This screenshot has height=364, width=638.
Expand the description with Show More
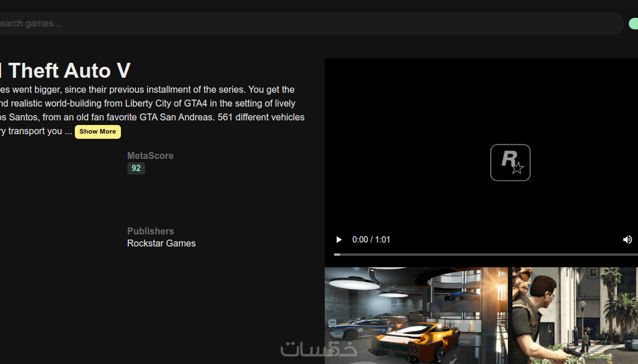click(x=98, y=132)
